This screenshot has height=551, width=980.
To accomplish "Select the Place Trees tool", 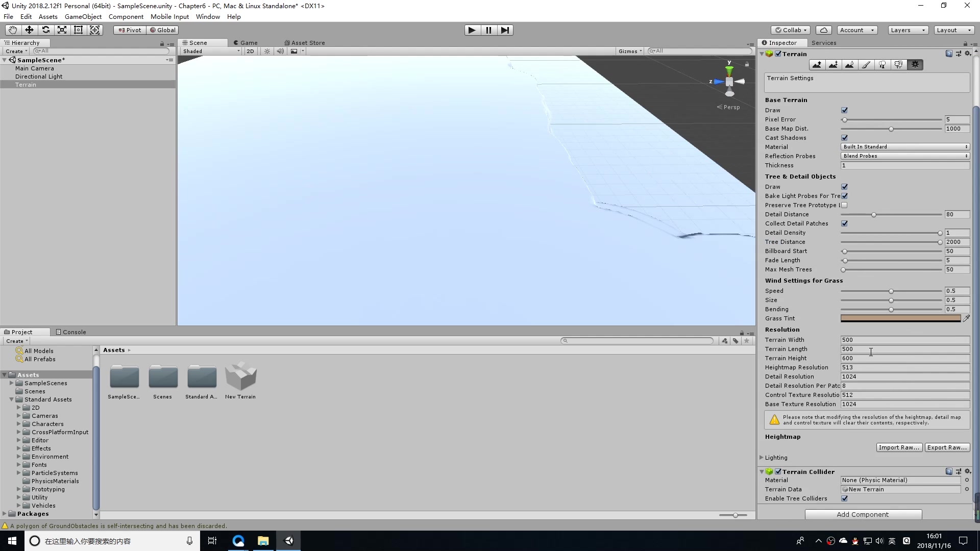I will click(883, 64).
